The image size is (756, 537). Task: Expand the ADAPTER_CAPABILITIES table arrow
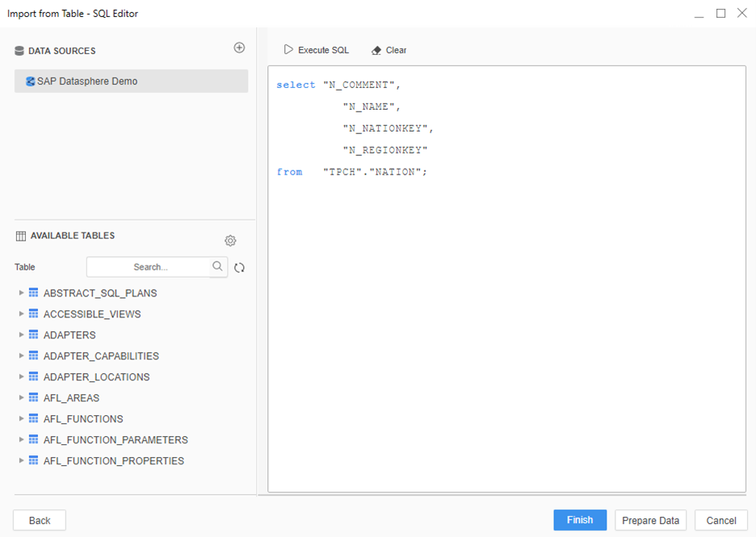22,356
